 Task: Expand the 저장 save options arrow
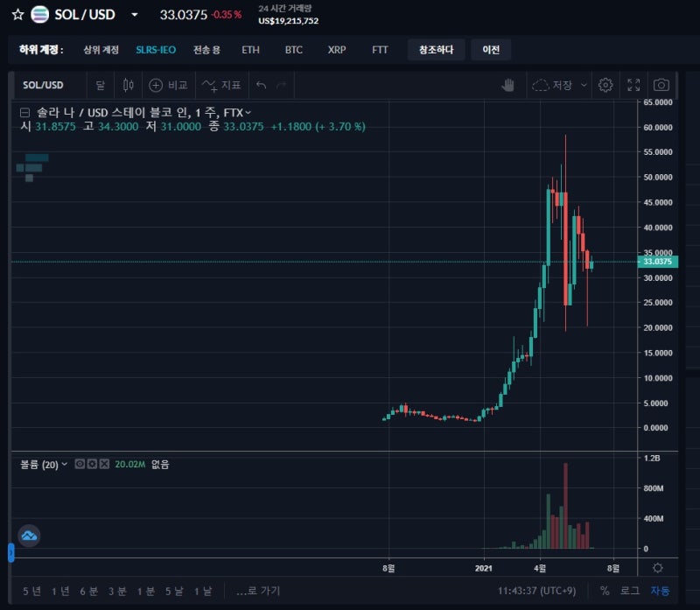point(584,85)
